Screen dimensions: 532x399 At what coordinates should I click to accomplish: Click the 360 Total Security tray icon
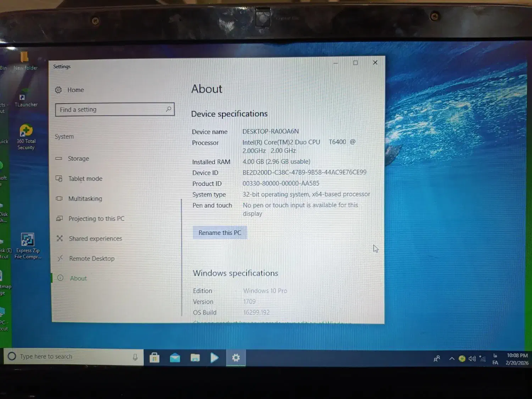[462, 359]
